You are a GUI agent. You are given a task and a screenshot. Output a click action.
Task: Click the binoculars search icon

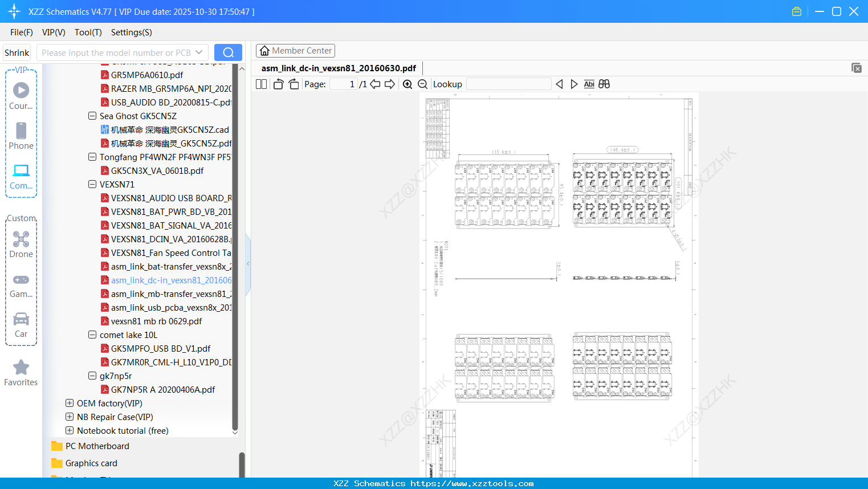point(604,84)
